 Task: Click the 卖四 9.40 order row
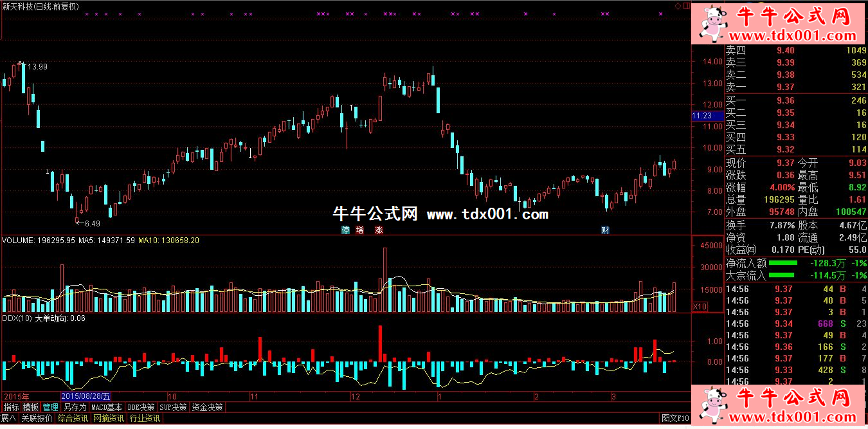[796, 50]
